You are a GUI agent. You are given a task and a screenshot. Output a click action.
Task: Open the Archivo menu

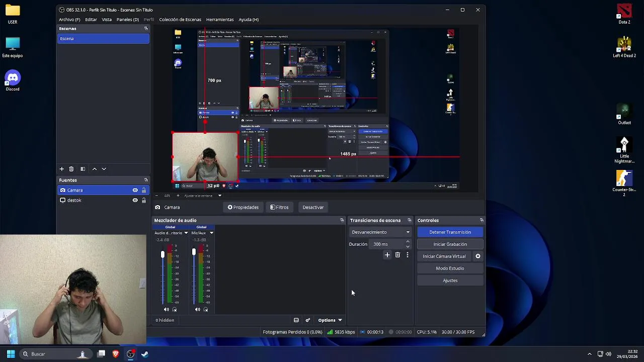point(69,20)
